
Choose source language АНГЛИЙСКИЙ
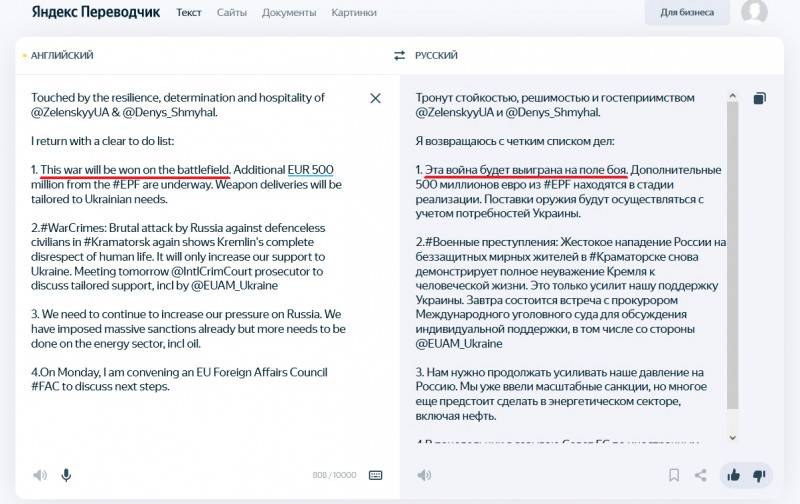[x=62, y=55]
